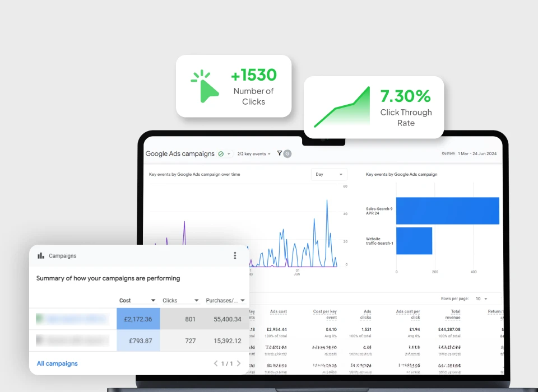The height and width of the screenshot is (392, 538).
Task: Open the three-dot menu on Campaigns card
Action: click(235, 255)
